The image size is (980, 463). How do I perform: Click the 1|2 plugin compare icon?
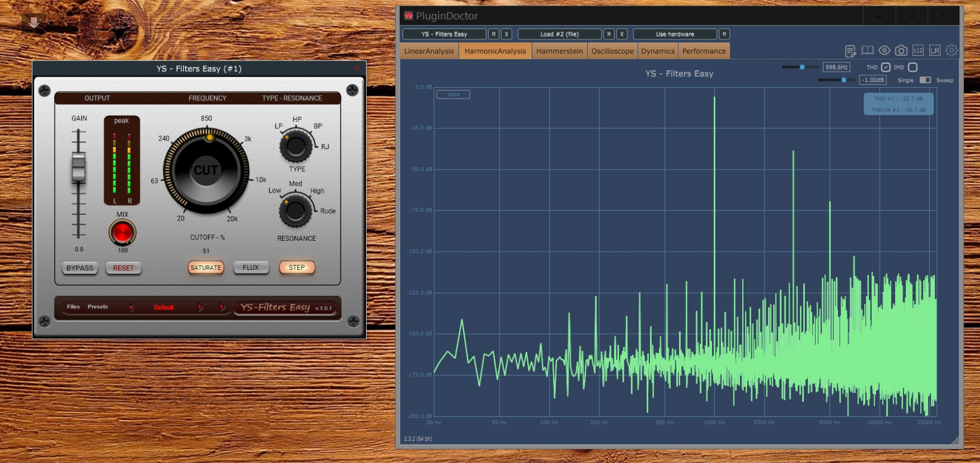(918, 51)
